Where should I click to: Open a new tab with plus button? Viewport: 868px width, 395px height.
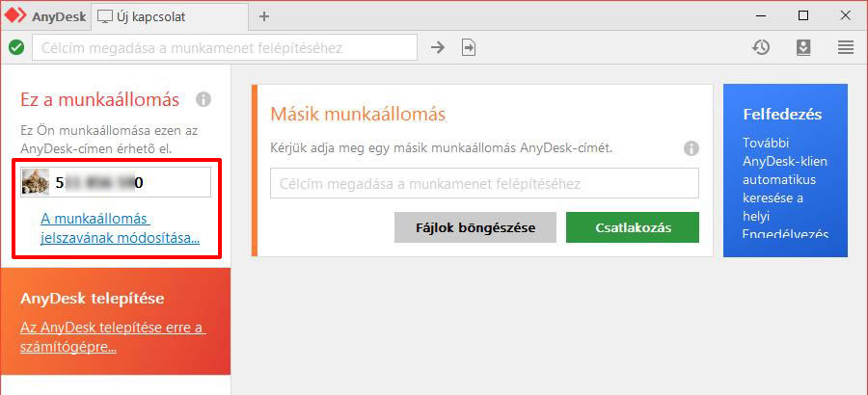click(x=264, y=16)
